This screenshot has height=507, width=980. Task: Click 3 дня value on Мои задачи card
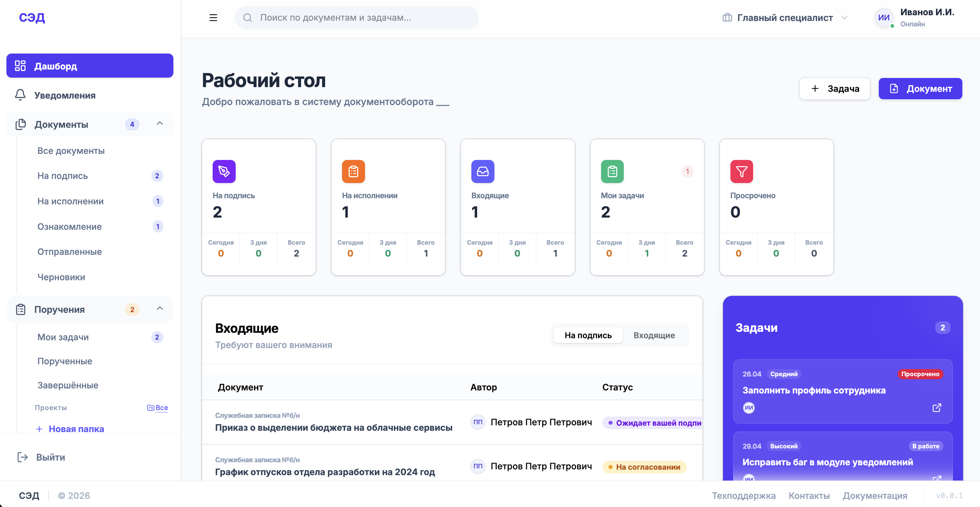point(647,254)
